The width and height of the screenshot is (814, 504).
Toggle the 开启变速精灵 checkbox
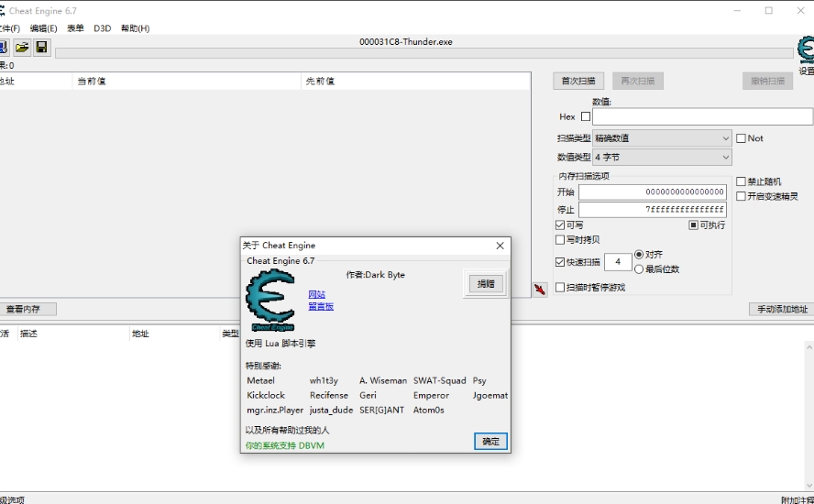tap(741, 196)
